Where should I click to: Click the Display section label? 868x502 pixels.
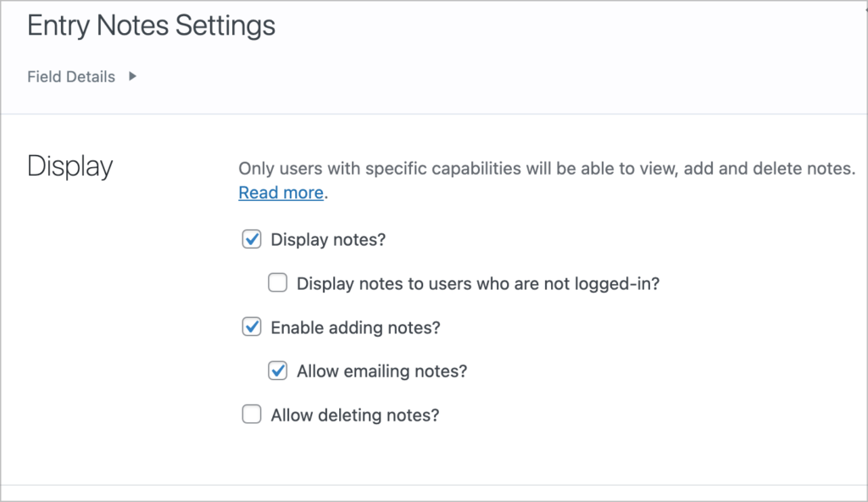pos(70,167)
